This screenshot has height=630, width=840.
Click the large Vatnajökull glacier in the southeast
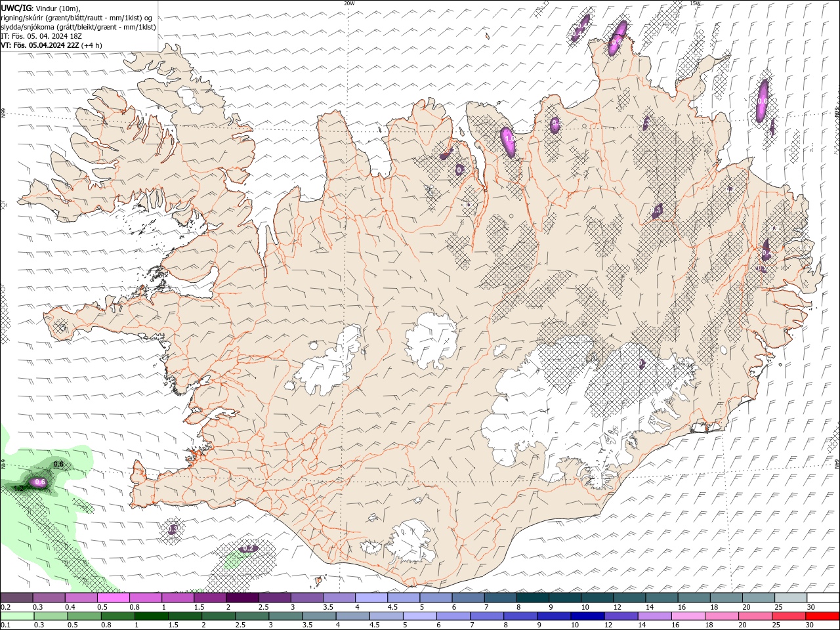pyautogui.click(x=577, y=400)
